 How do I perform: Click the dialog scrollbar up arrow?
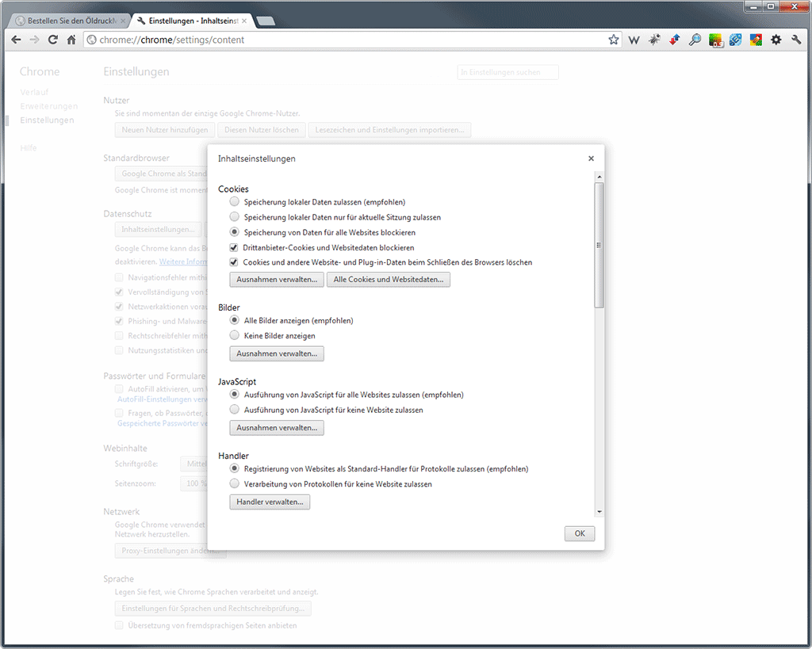pyautogui.click(x=599, y=177)
